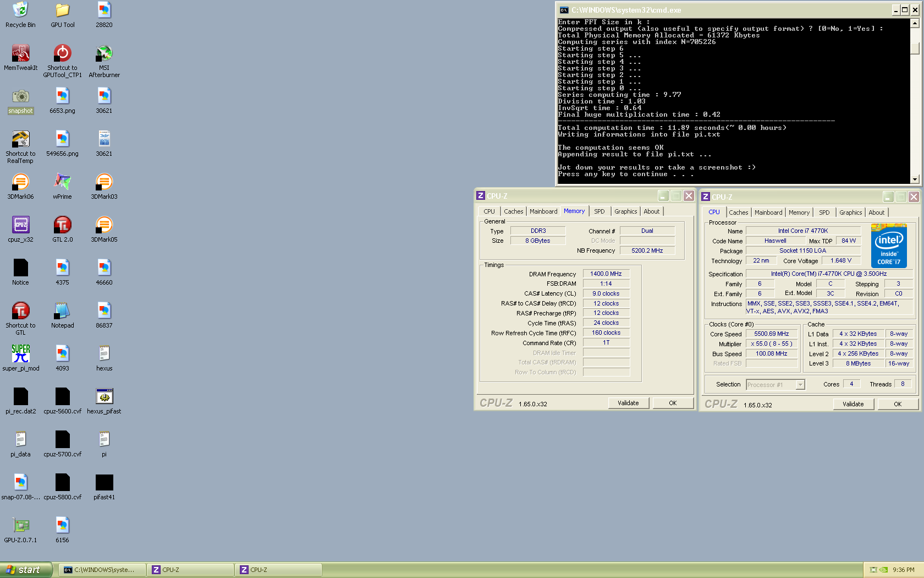Image resolution: width=924 pixels, height=578 pixels.
Task: Open the Windows start menu
Action: [26, 570]
